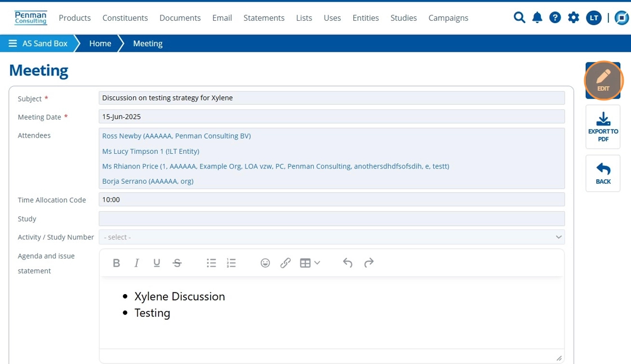Open the Lists menu
The image size is (631, 364).
(304, 17)
